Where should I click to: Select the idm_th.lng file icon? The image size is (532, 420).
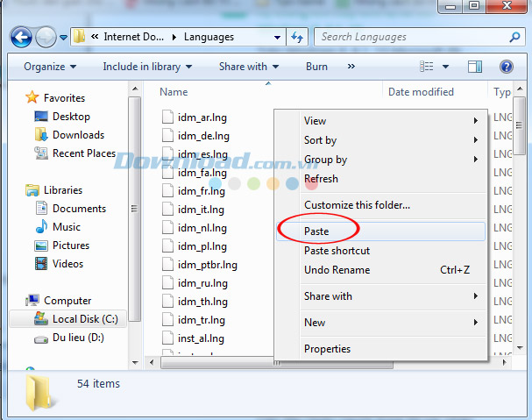click(x=167, y=302)
